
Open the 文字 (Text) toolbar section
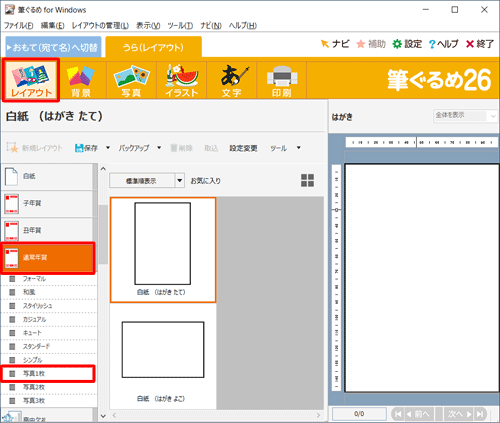[x=232, y=80]
